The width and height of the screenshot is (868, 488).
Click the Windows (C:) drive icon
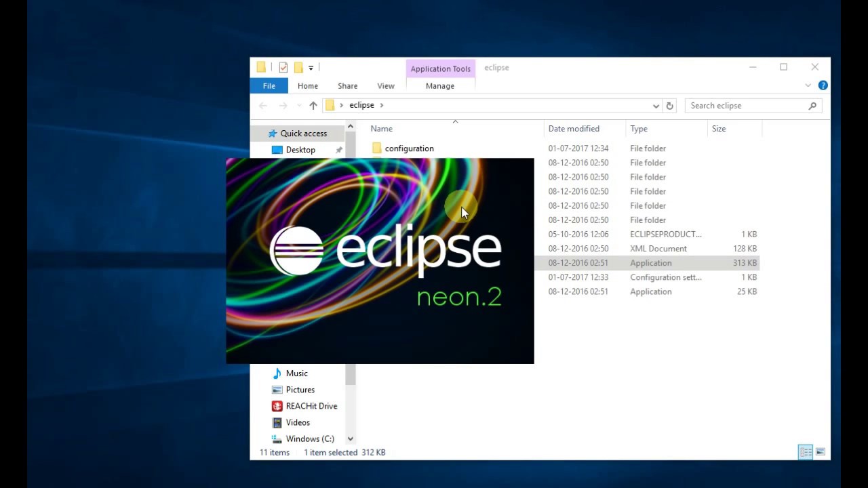pos(277,439)
